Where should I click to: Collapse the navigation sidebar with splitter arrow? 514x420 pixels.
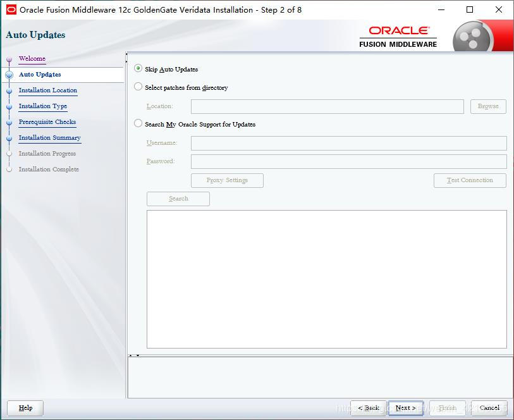[x=126, y=54]
